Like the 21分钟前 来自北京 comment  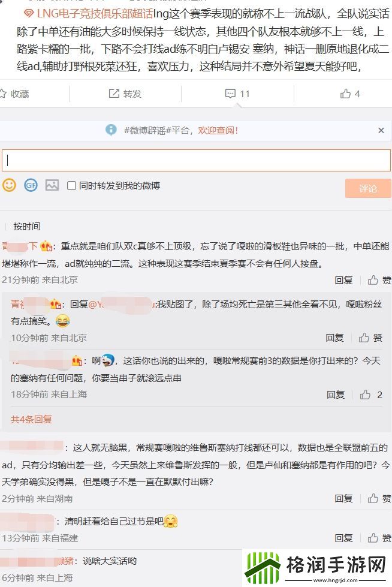pos(379,280)
